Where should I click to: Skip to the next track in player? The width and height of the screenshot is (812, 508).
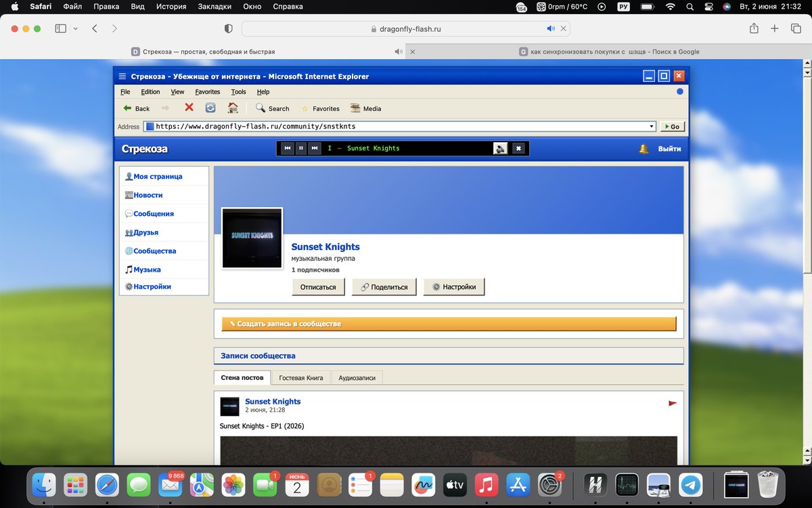315,148
